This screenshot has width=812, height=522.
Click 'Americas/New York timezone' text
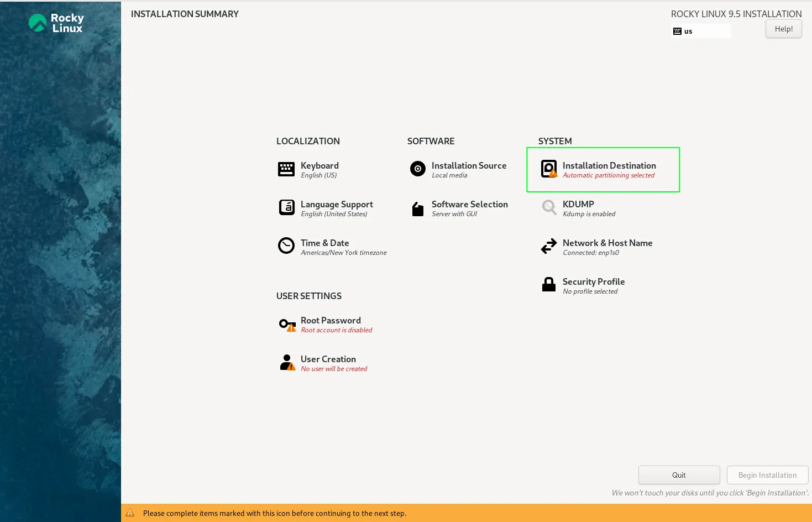(344, 253)
